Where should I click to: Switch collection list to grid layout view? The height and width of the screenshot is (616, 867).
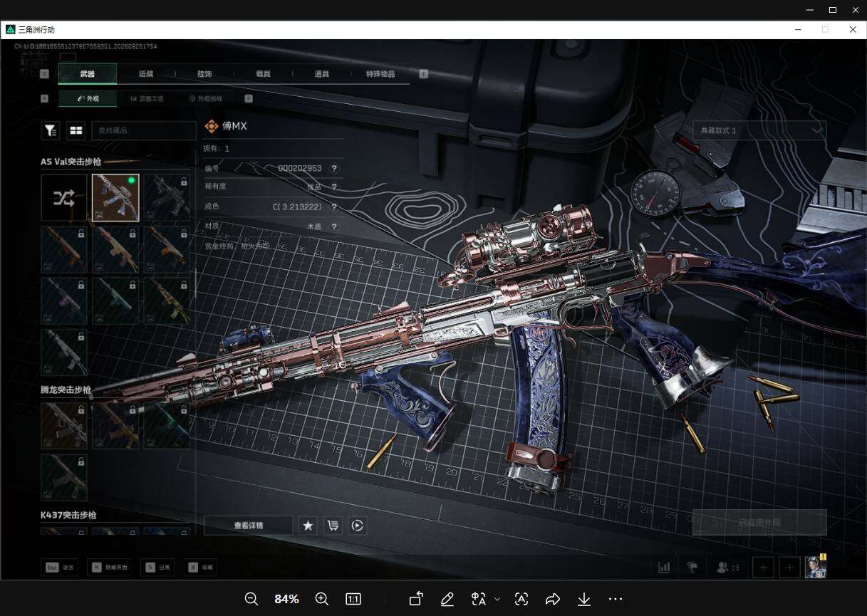[x=76, y=130]
